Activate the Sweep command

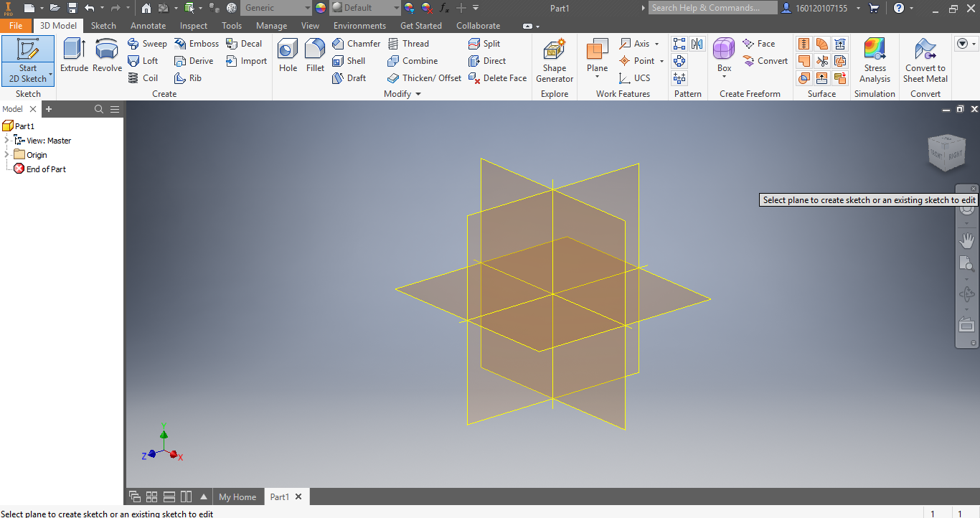coord(147,44)
